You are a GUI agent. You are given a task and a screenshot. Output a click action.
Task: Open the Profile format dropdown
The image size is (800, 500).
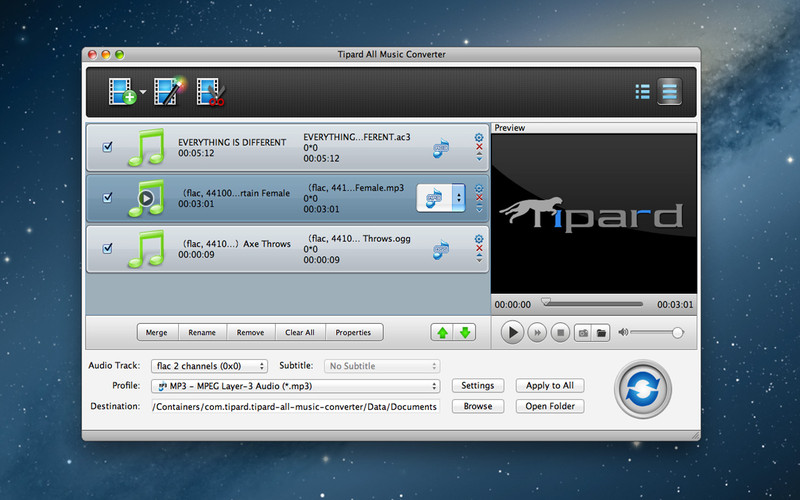(295, 386)
